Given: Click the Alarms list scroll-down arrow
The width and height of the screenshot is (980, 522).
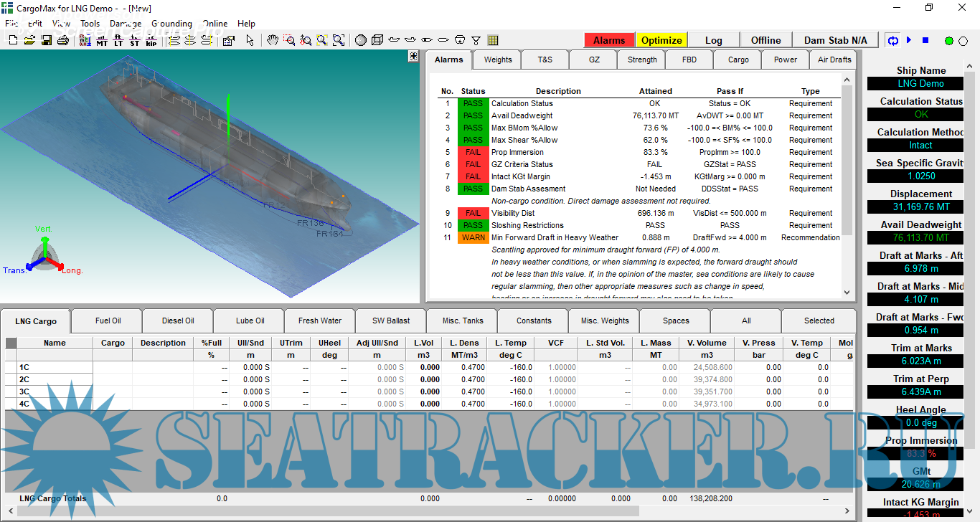Looking at the screenshot, I should tap(847, 293).
